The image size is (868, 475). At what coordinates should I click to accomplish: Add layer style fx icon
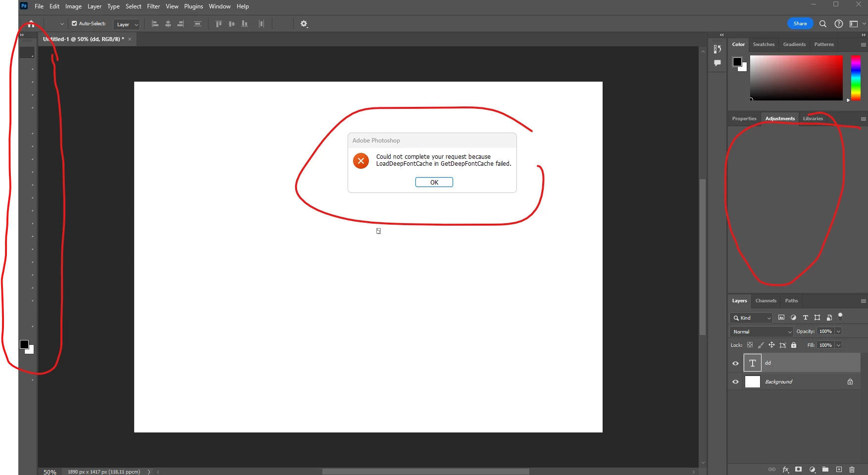786,469
